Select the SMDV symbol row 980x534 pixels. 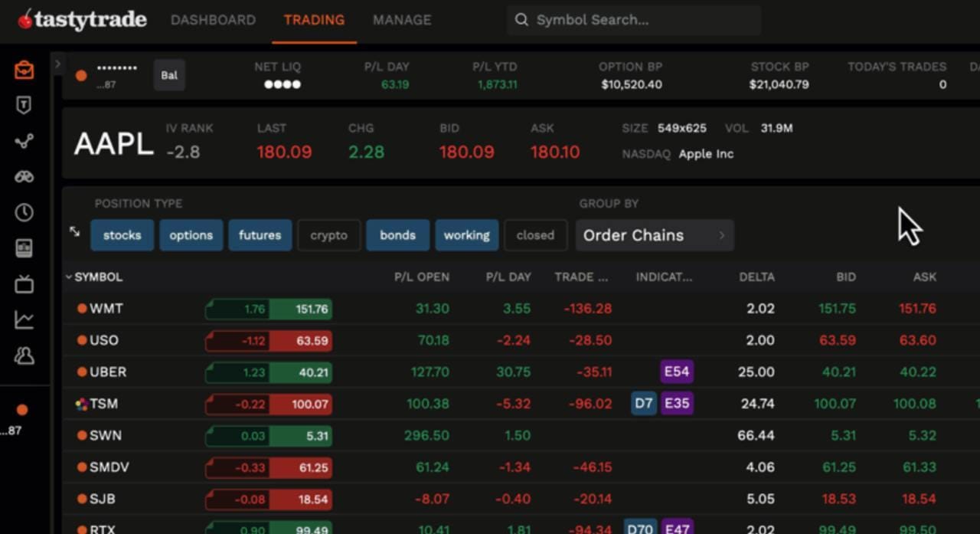click(521, 467)
